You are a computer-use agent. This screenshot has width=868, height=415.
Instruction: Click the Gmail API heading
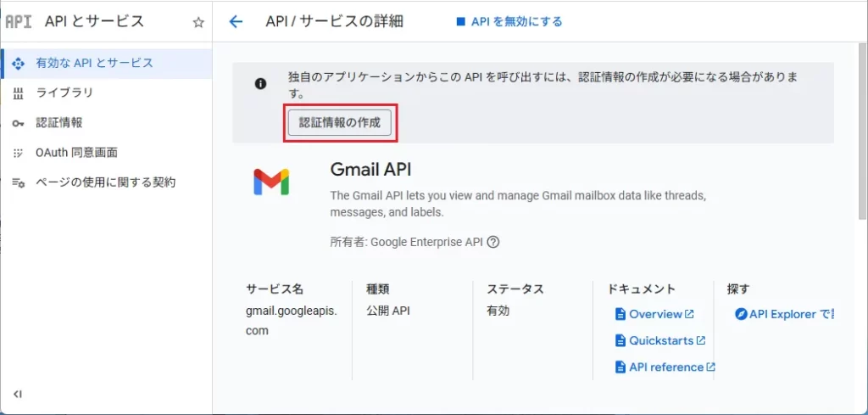coord(371,169)
